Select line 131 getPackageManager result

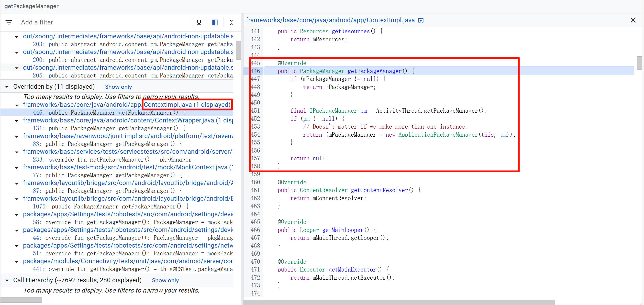coord(112,128)
